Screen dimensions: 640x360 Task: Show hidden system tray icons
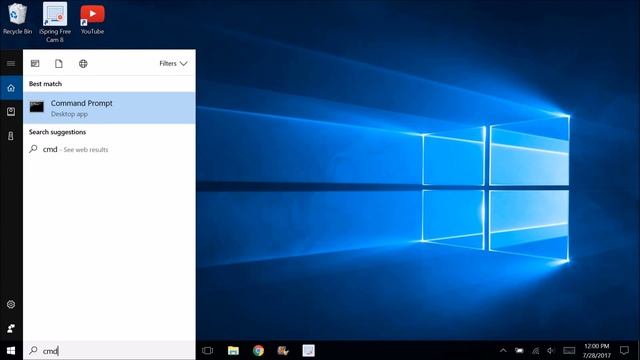[503, 350]
